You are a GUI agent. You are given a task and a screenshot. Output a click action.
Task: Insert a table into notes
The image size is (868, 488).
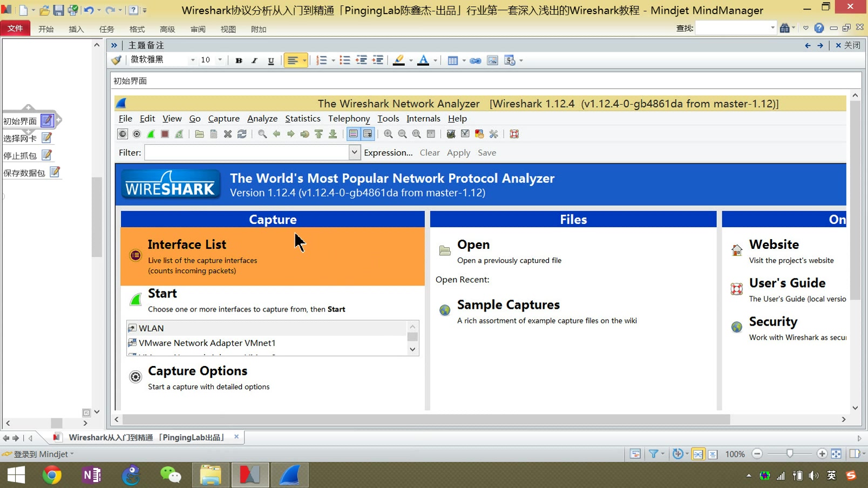point(453,60)
